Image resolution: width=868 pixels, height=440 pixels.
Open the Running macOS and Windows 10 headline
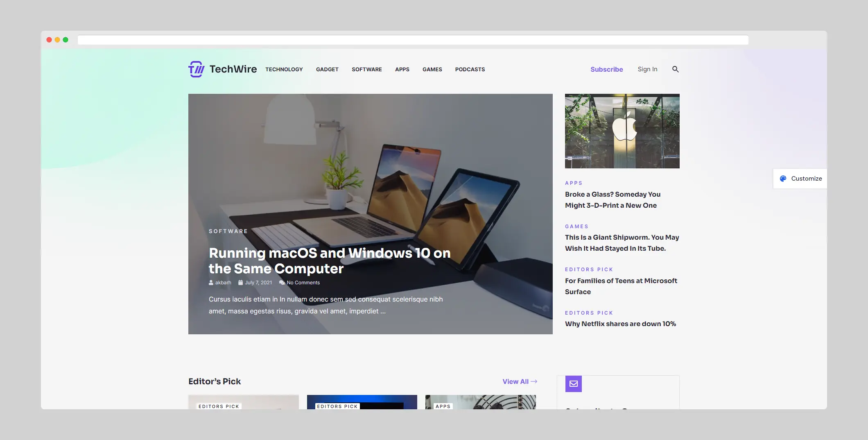click(329, 261)
